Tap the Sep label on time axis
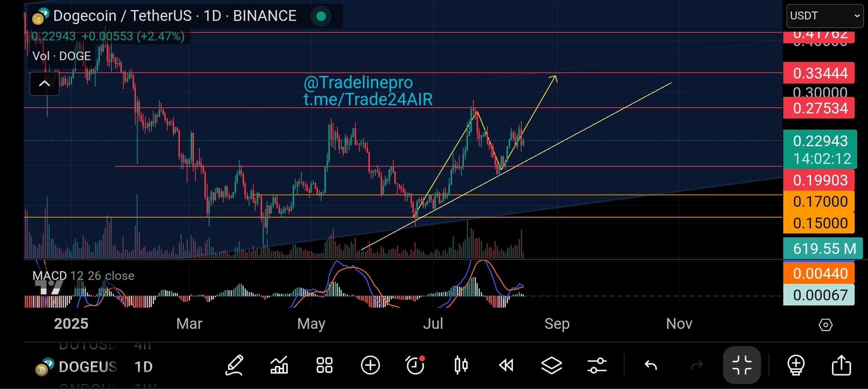The width and height of the screenshot is (868, 389). pyautogui.click(x=557, y=323)
